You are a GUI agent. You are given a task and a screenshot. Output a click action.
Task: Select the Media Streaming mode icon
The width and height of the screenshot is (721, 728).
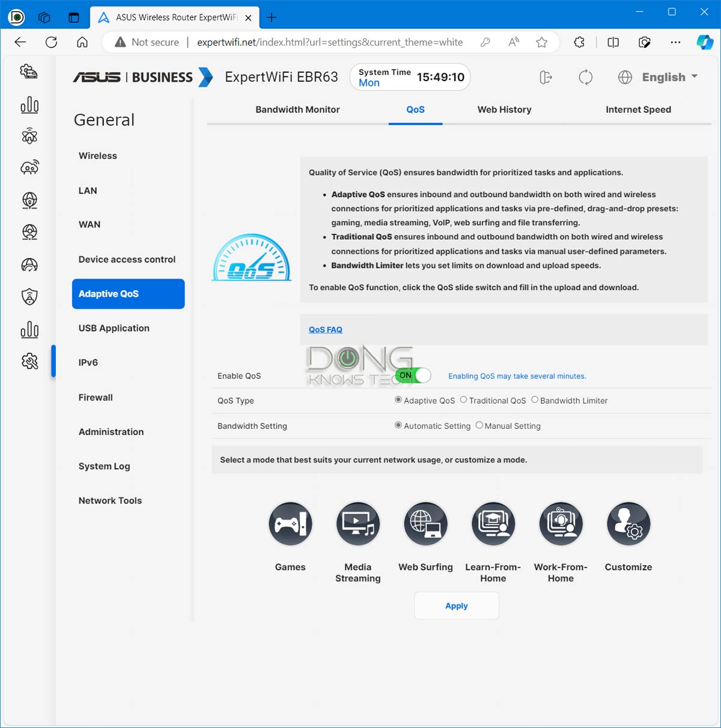point(358,524)
